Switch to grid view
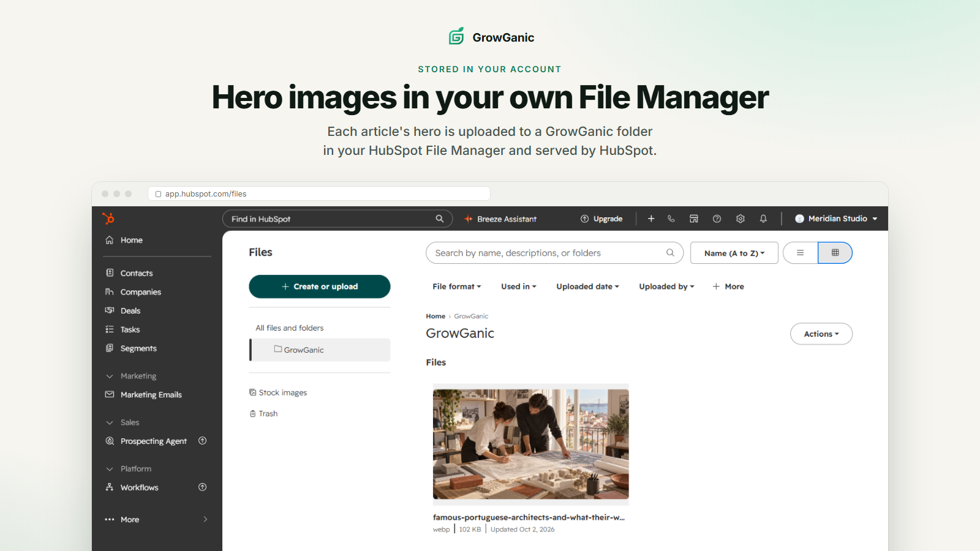This screenshot has height=551, width=980. (x=835, y=253)
